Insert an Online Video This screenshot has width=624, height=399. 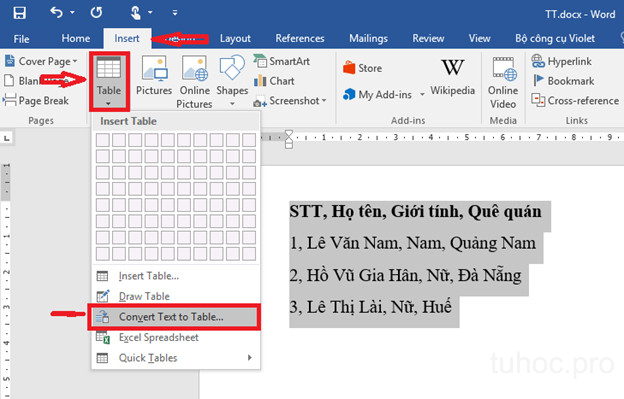pyautogui.click(x=503, y=82)
